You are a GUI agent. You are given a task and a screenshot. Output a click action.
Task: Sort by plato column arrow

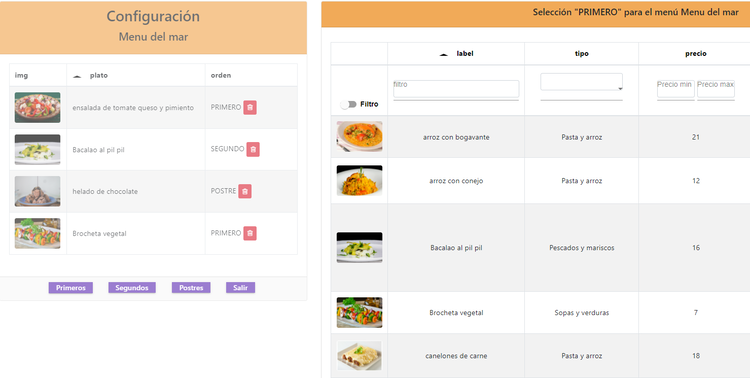[77, 76]
